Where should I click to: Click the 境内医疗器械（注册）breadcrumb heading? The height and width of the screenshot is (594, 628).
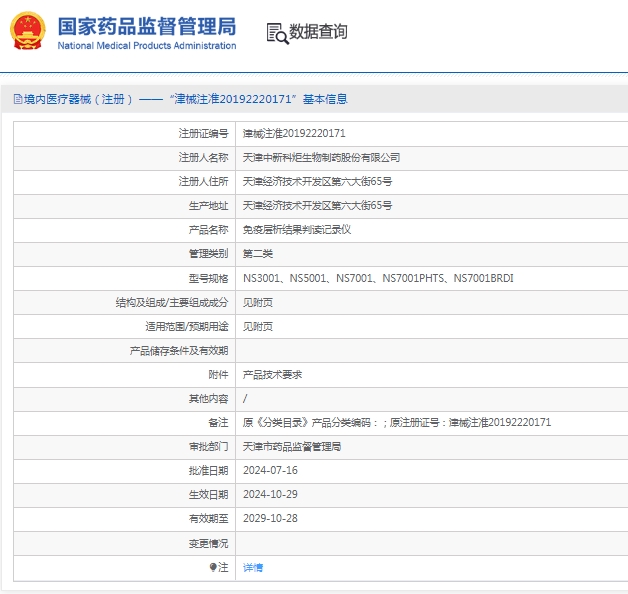pos(78,99)
